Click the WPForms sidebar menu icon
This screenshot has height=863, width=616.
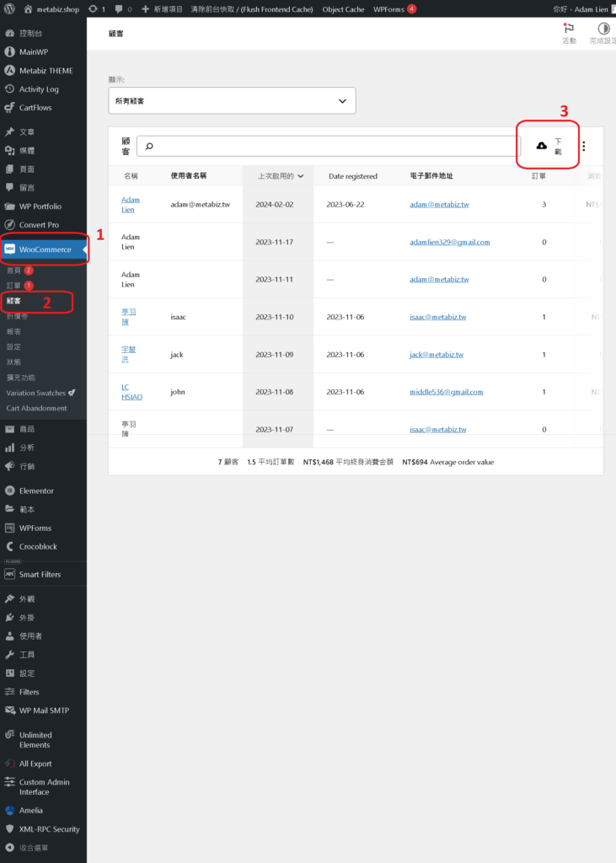[x=10, y=528]
